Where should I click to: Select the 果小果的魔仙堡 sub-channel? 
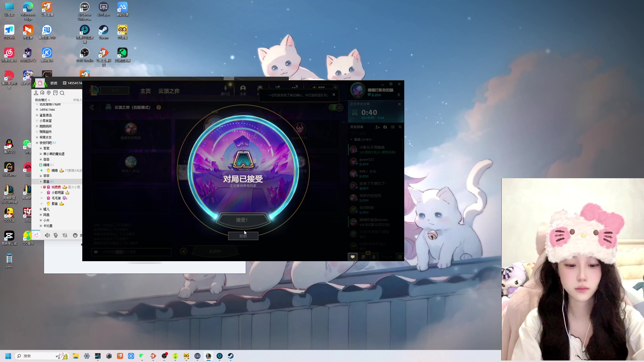(54, 154)
